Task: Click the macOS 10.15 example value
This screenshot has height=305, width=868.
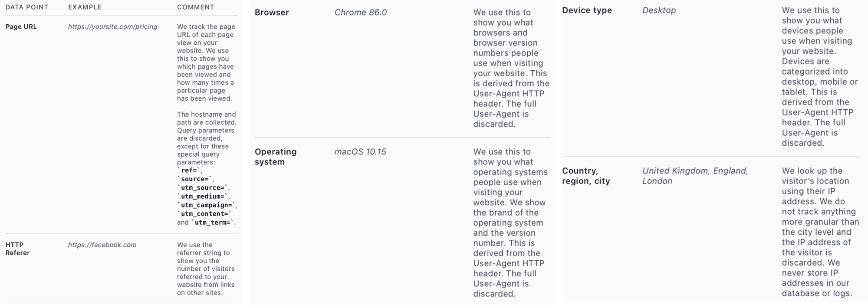Action: click(360, 152)
